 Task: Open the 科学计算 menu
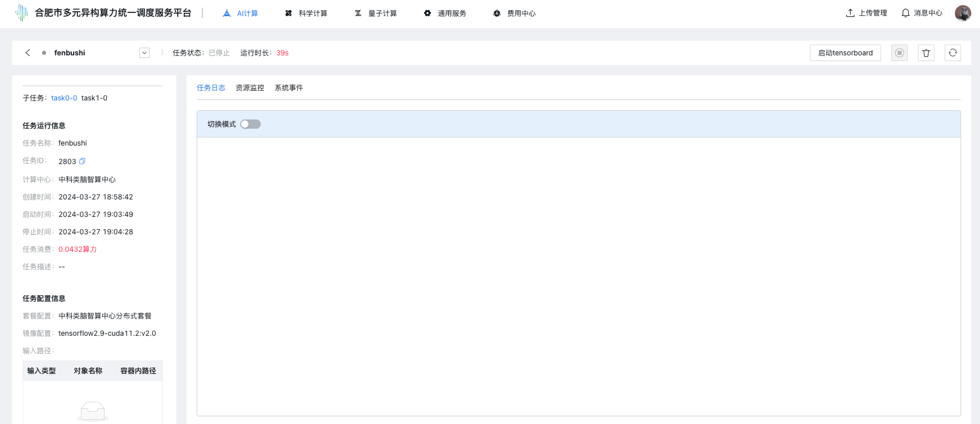306,13
